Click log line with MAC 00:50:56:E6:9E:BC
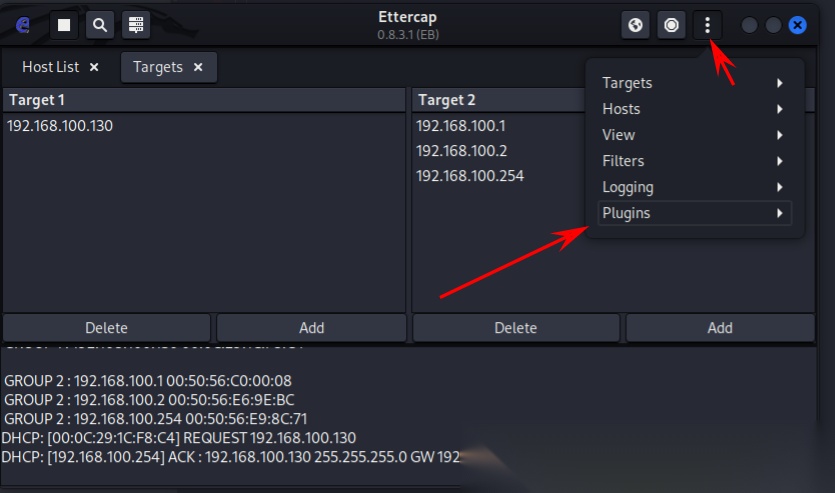 pyautogui.click(x=149, y=400)
